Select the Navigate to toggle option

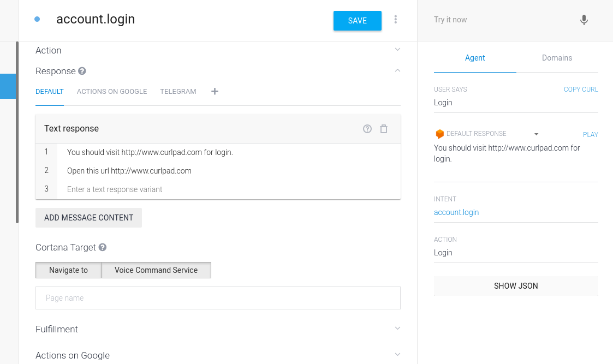(x=68, y=270)
